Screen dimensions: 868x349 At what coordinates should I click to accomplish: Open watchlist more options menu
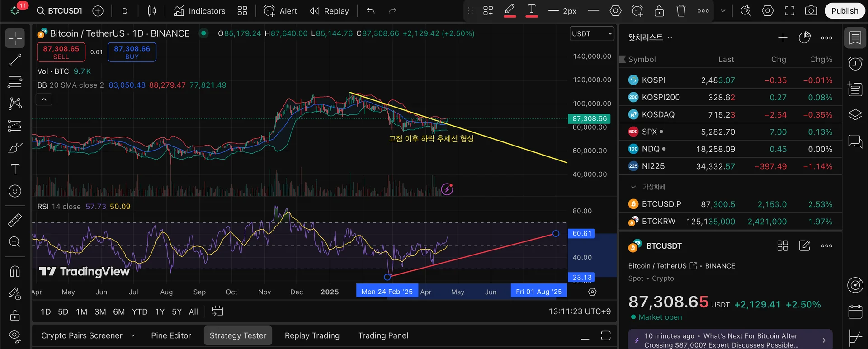826,38
